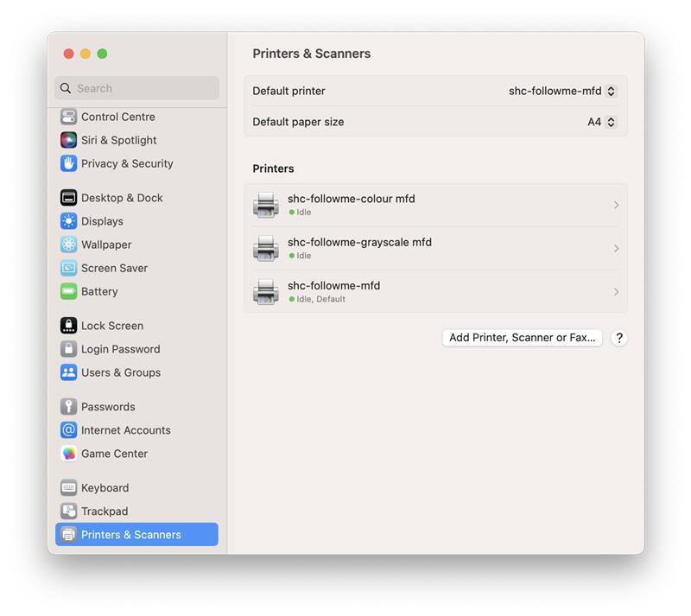691x616 pixels.
Task: Select Users & Groups in sidebar
Action: click(x=120, y=372)
